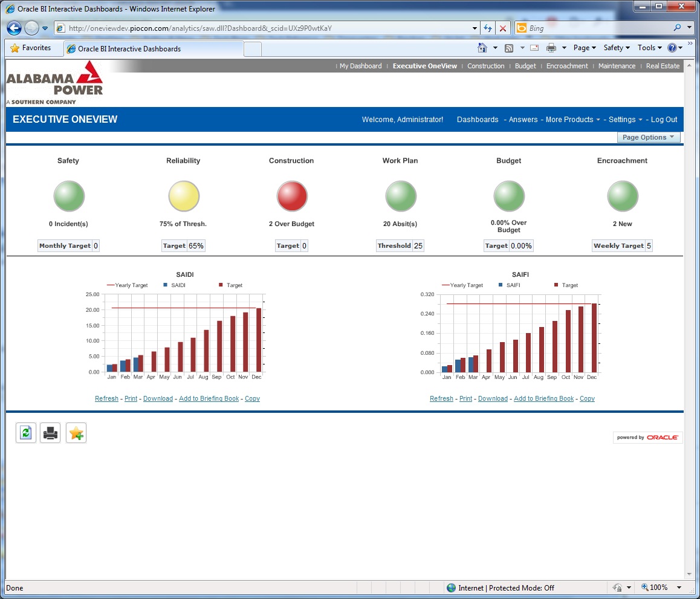This screenshot has width=700, height=599.
Task: Click the page scrollbar down arrow
Action: point(690,574)
